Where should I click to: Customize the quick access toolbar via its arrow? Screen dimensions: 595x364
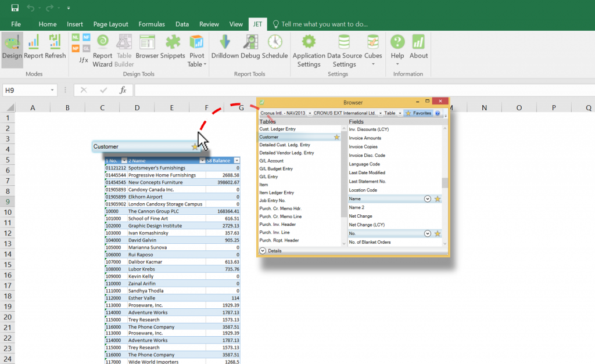[x=69, y=8]
